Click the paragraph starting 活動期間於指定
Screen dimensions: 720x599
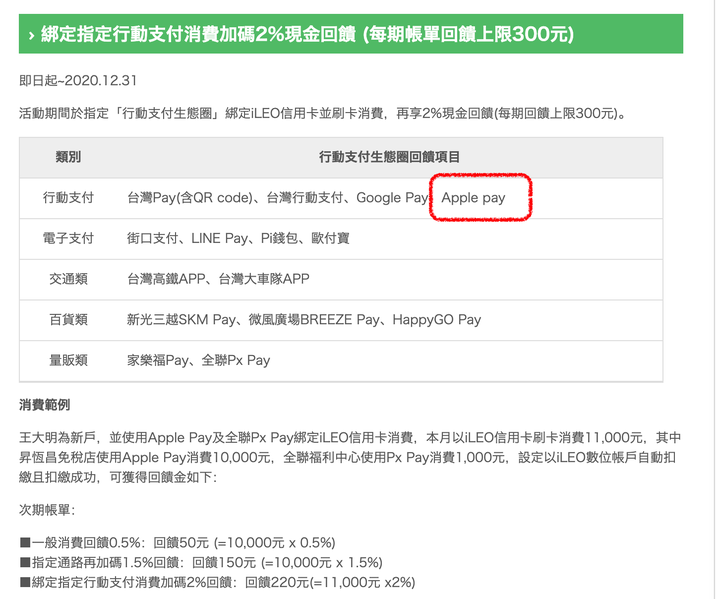(x=322, y=113)
